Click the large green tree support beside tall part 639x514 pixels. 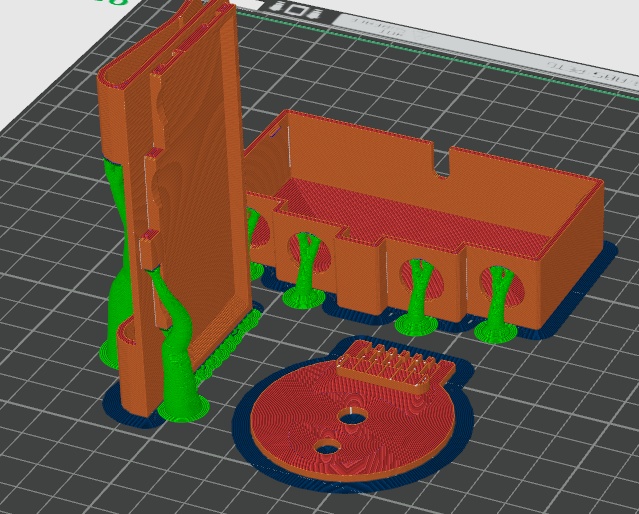click(x=176, y=346)
